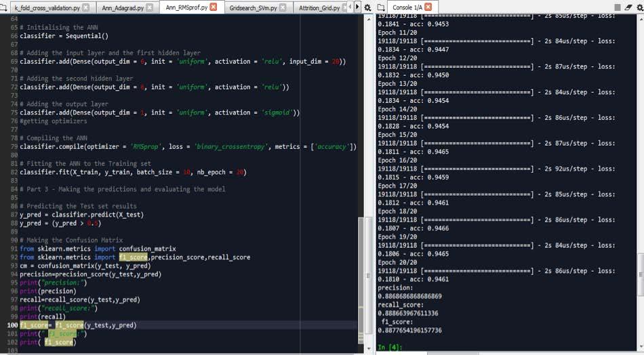Click line number 69 in gutter
Viewport: 644px width, 355px height.
pos(14,61)
